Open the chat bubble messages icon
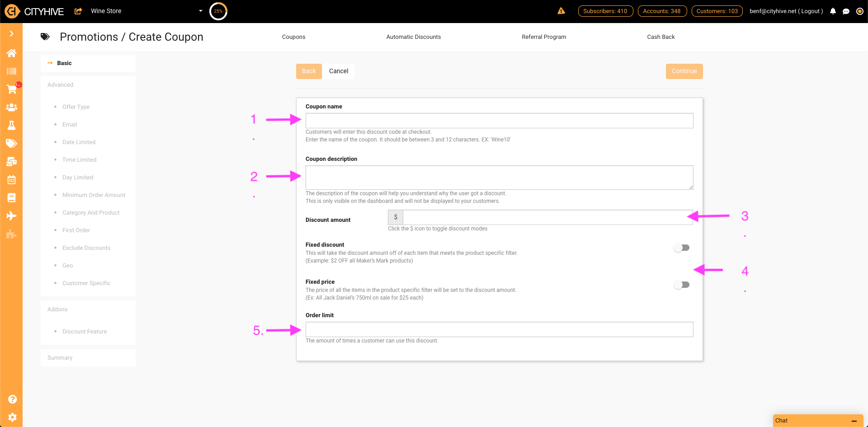This screenshot has width=868, height=427. [x=846, y=11]
